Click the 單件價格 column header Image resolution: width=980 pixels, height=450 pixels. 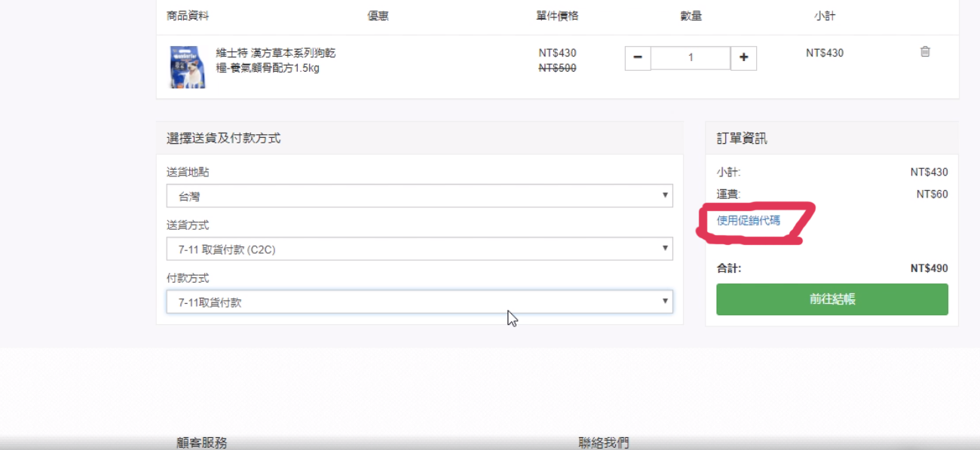point(557,16)
